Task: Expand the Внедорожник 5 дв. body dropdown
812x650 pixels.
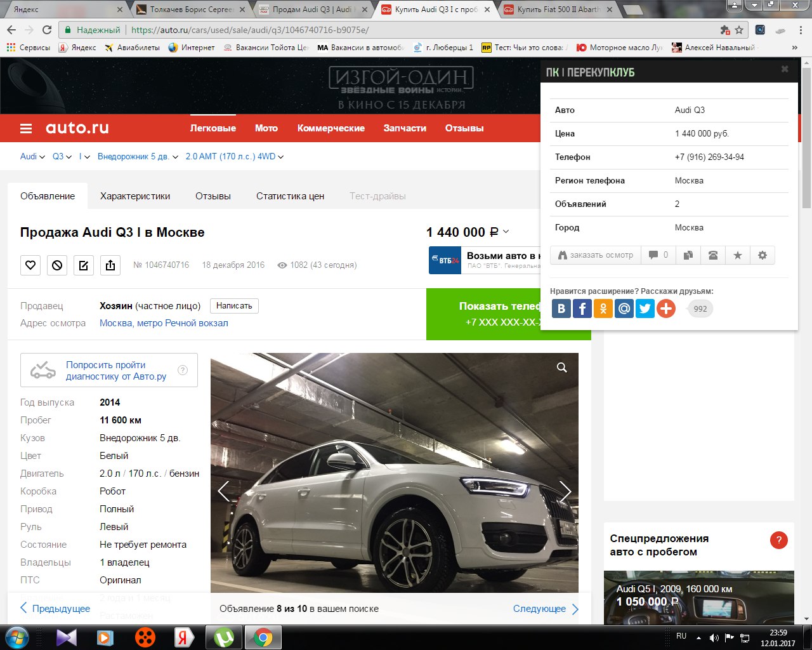Action: click(138, 156)
